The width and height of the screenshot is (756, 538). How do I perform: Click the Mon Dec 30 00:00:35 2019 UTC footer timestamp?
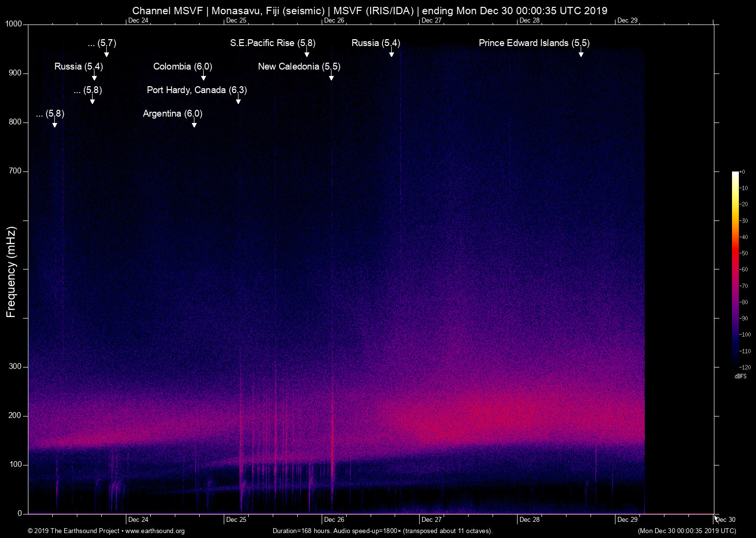coord(687,531)
